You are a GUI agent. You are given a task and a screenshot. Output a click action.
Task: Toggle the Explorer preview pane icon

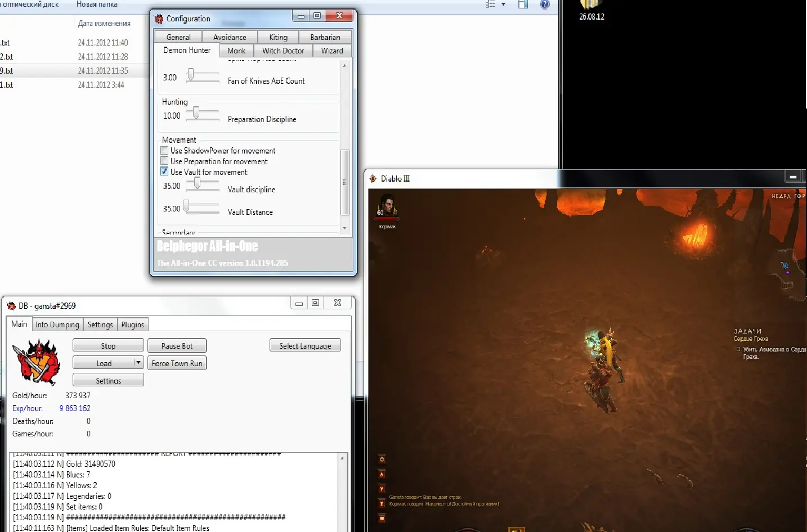(x=523, y=4)
